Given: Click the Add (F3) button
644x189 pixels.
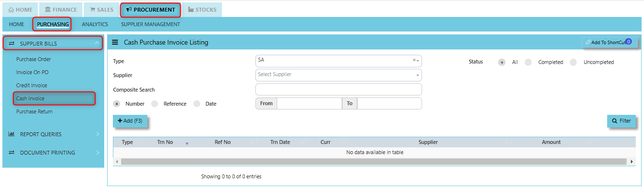Looking at the screenshot, I should 130,121.
